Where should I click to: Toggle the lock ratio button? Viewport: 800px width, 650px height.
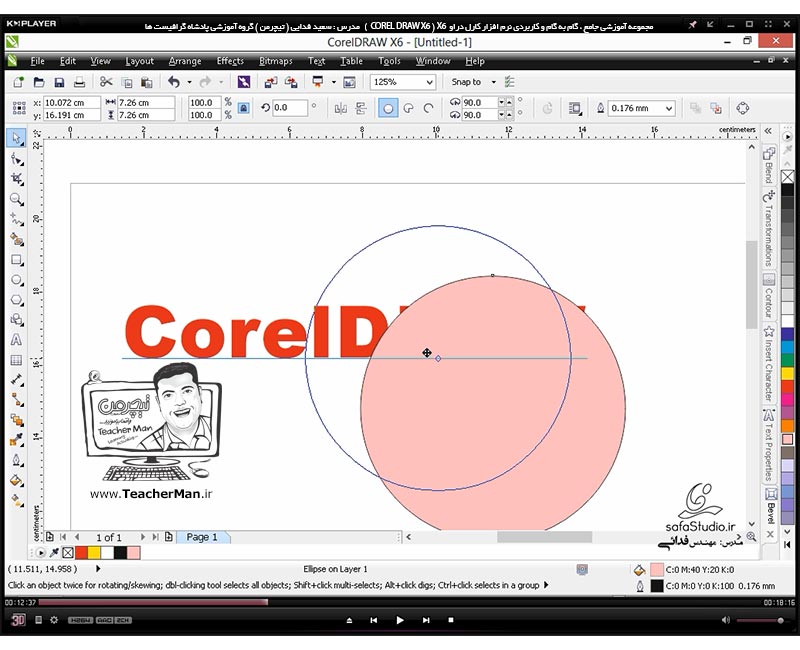pyautogui.click(x=244, y=108)
